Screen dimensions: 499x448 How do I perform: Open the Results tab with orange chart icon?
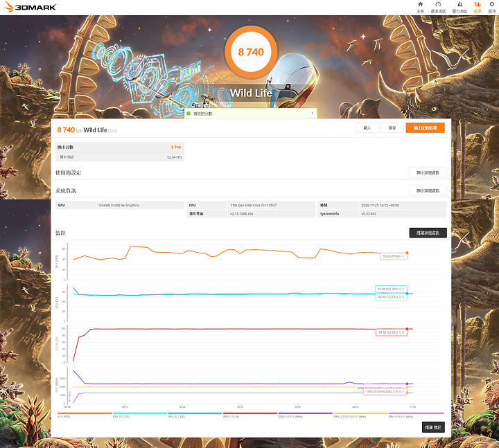click(478, 7)
